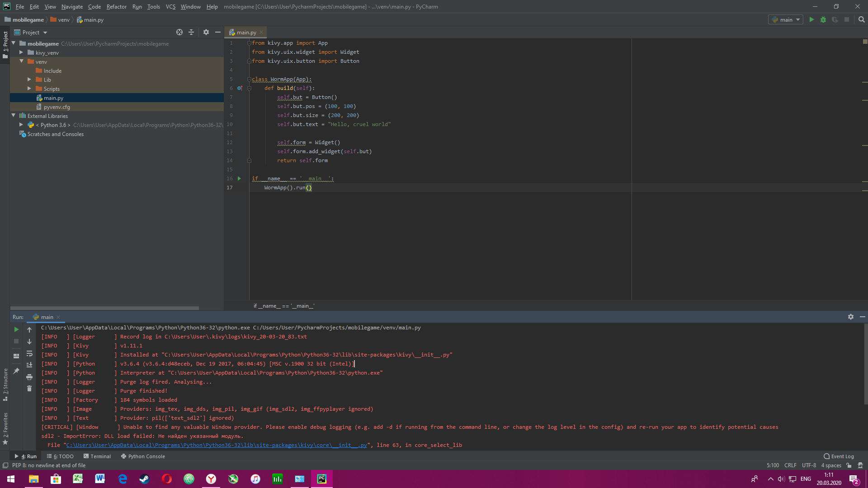868x488 pixels.
Task: Click the venv breadcrumb in the navigation bar
Action: tap(60, 20)
